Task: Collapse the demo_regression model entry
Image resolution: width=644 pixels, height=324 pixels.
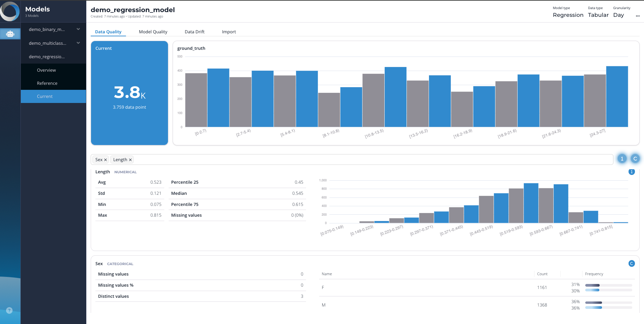Action: [x=46, y=57]
